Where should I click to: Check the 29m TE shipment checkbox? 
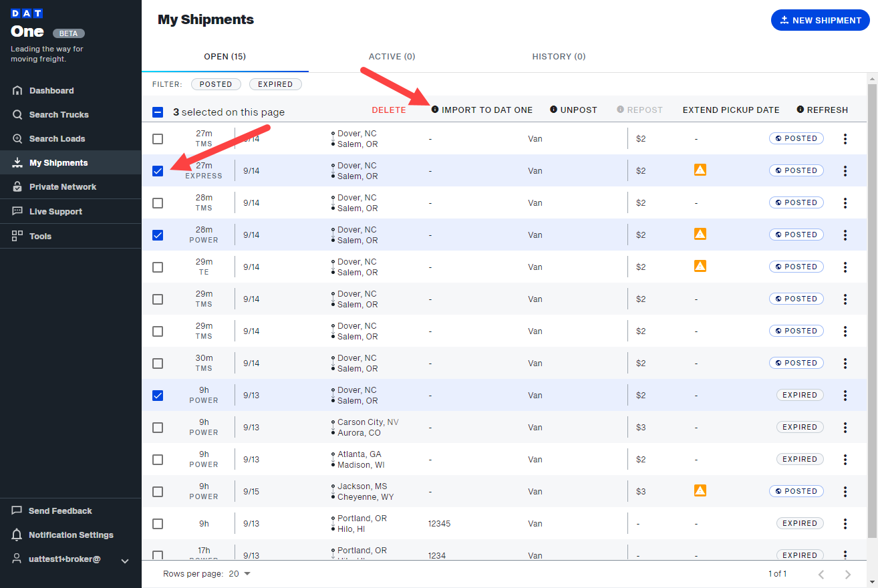(x=158, y=267)
